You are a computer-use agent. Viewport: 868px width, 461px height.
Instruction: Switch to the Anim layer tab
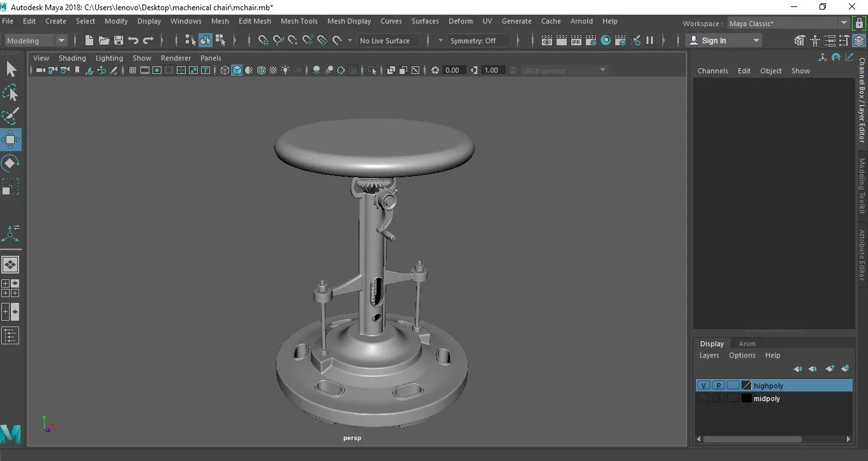(x=747, y=344)
